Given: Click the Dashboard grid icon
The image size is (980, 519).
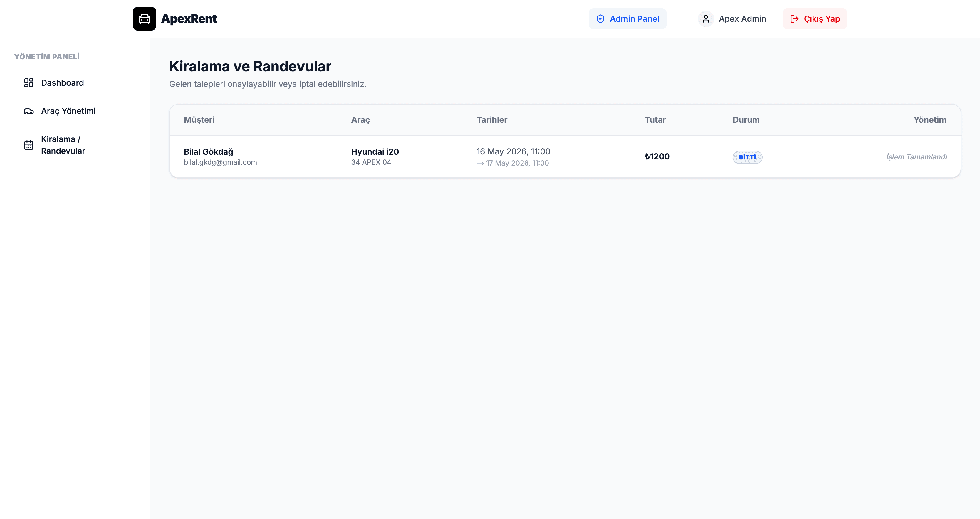Looking at the screenshot, I should pyautogui.click(x=29, y=83).
